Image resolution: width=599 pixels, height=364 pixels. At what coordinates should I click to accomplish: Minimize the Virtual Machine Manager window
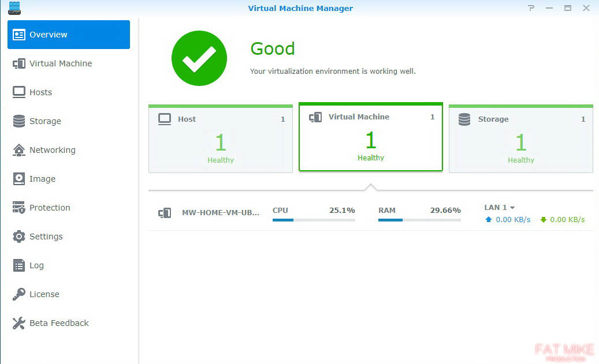pyautogui.click(x=549, y=8)
